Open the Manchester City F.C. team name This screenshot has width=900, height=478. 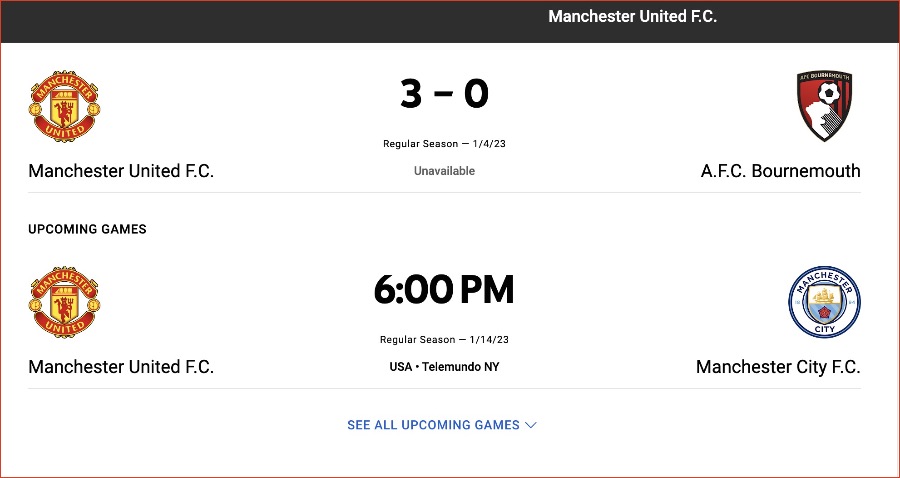point(778,367)
